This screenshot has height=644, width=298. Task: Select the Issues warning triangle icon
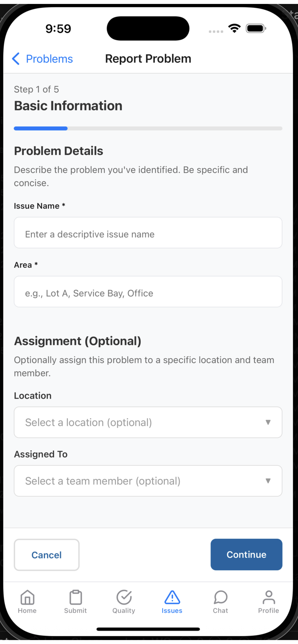172,597
